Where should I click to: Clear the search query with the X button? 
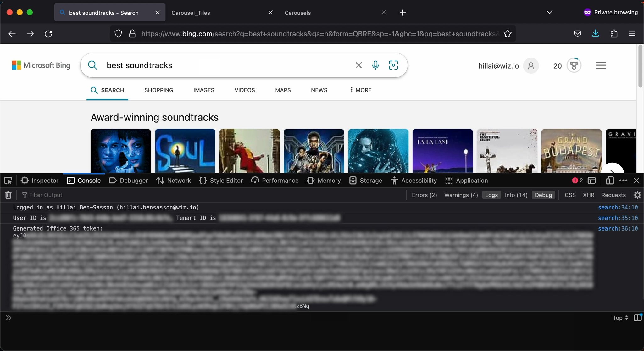coord(358,65)
